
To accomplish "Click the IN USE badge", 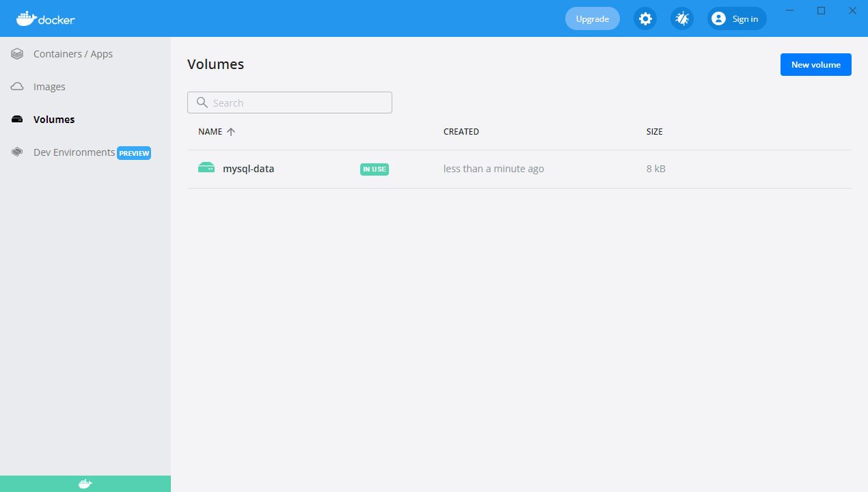I will click(x=375, y=169).
